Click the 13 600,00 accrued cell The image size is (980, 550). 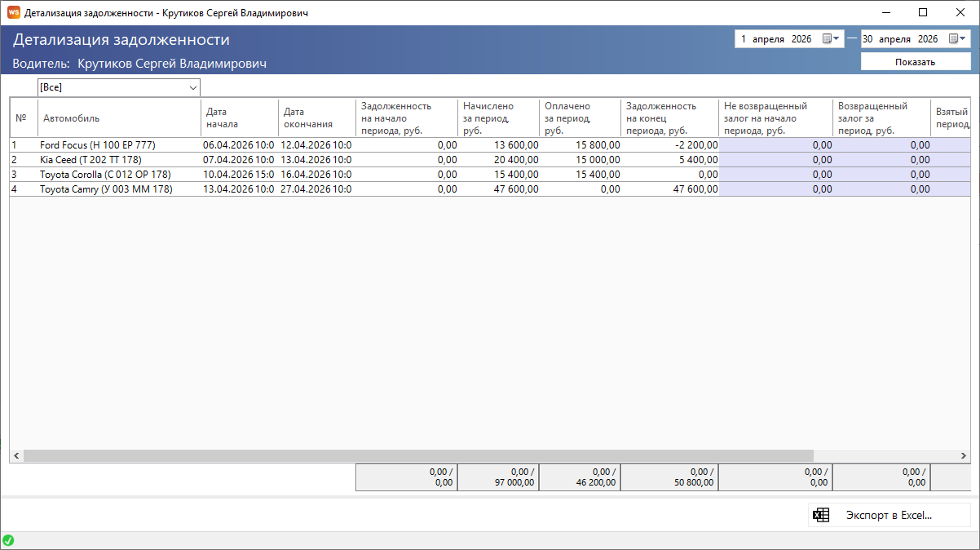(499, 144)
